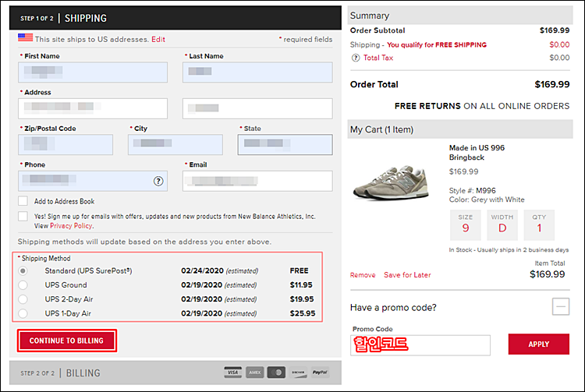
Task: Click the City input field
Action: [x=175, y=145]
